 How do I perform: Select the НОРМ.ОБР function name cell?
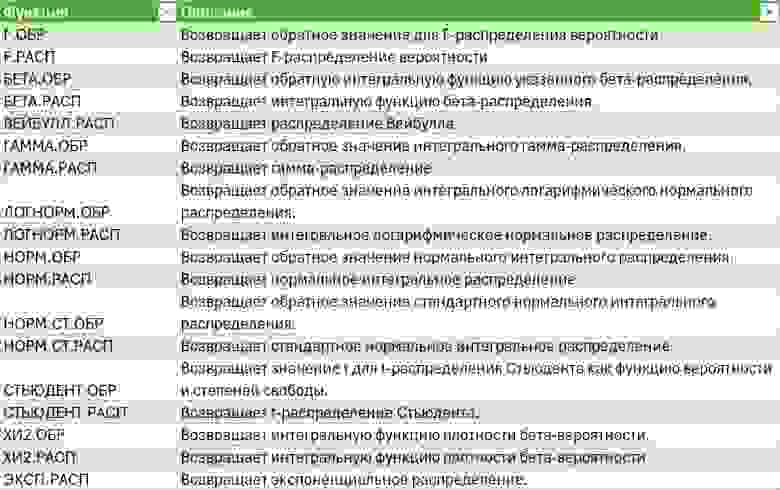pyautogui.click(x=42, y=257)
